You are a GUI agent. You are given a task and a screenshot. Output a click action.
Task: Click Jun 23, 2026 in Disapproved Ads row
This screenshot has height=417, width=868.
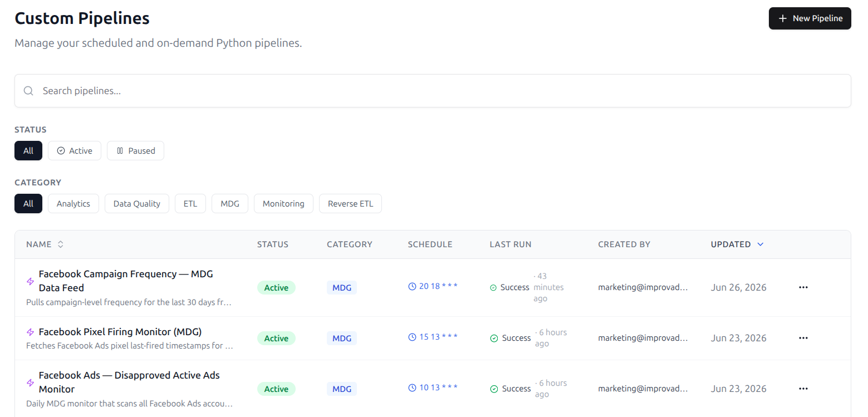(x=739, y=389)
